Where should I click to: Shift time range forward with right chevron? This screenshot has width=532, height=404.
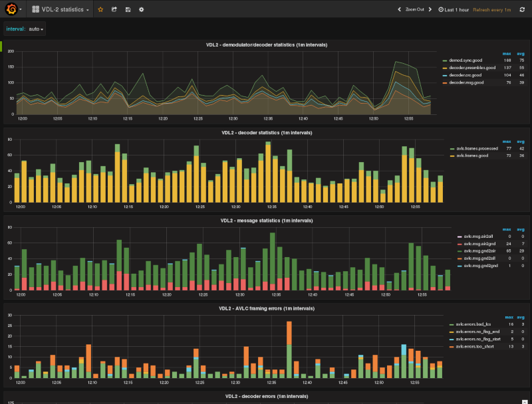(x=430, y=9)
